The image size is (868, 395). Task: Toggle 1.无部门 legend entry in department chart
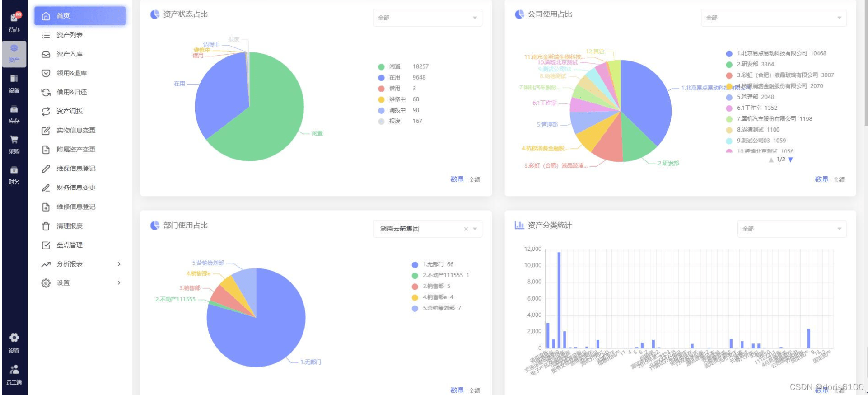click(x=432, y=264)
